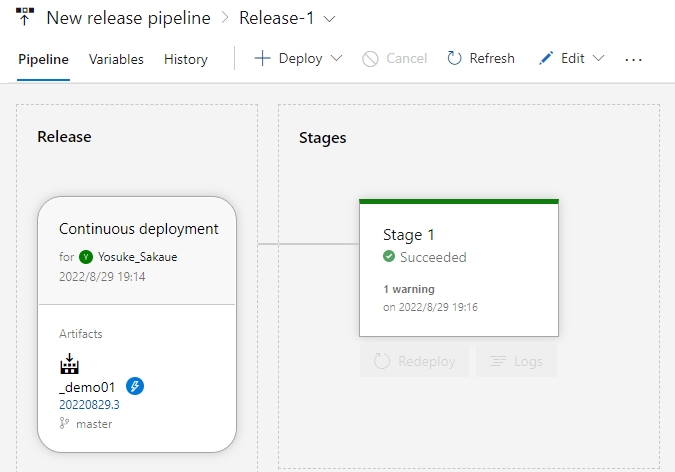The height and width of the screenshot is (472, 675).
Task: Open the History tab
Action: (186, 59)
